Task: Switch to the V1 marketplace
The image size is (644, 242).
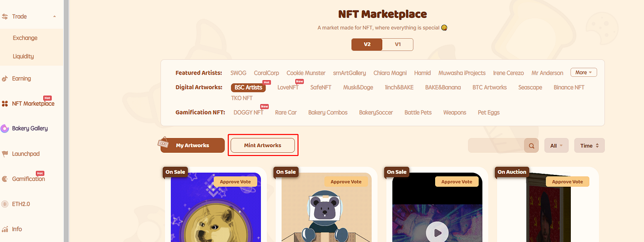Action: 398,45
